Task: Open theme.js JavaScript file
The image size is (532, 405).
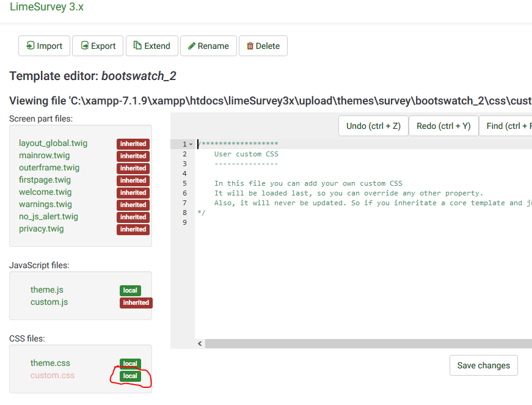Action: [x=47, y=290]
